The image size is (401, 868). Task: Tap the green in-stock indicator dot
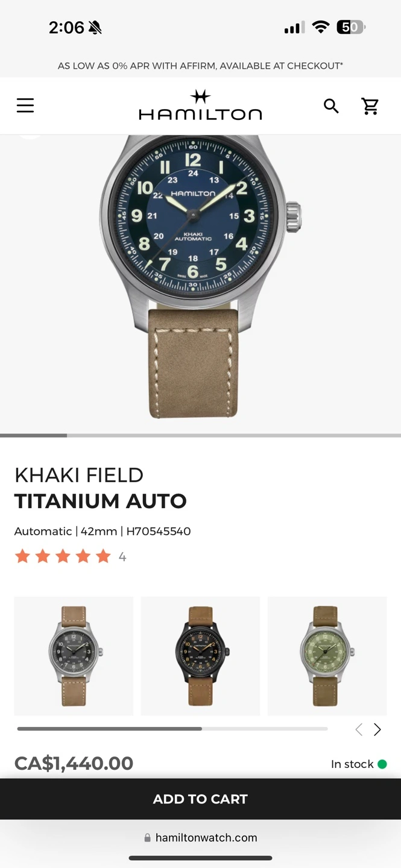click(382, 764)
